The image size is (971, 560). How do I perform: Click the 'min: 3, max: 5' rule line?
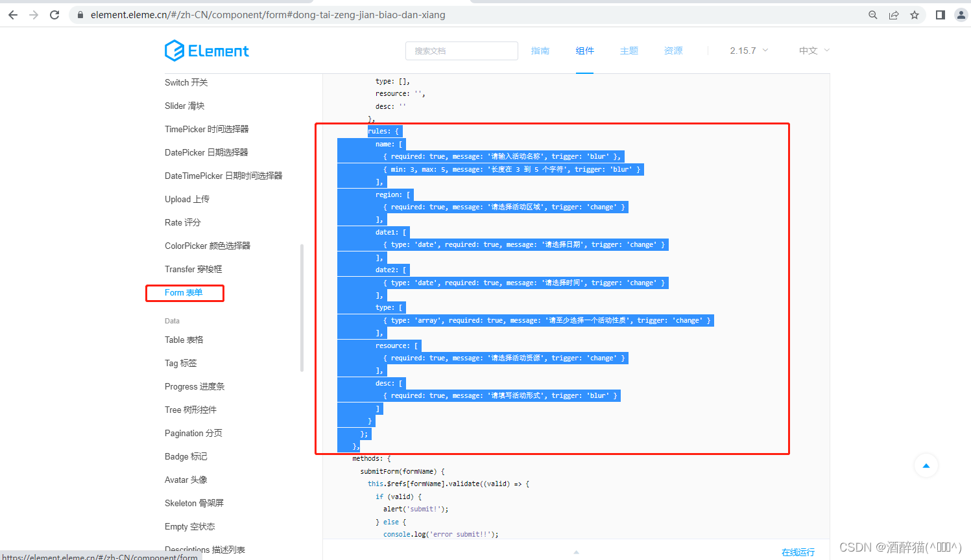(x=512, y=169)
